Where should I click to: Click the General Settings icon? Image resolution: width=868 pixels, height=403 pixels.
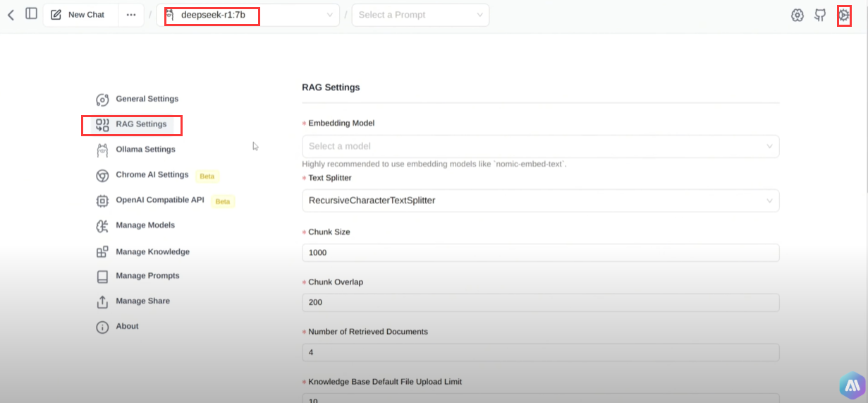point(102,100)
